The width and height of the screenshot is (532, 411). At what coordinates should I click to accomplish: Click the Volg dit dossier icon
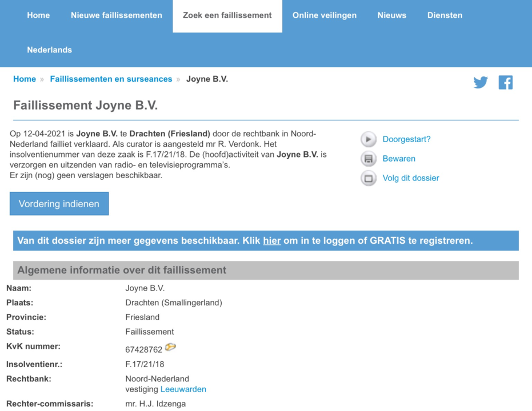tap(369, 178)
